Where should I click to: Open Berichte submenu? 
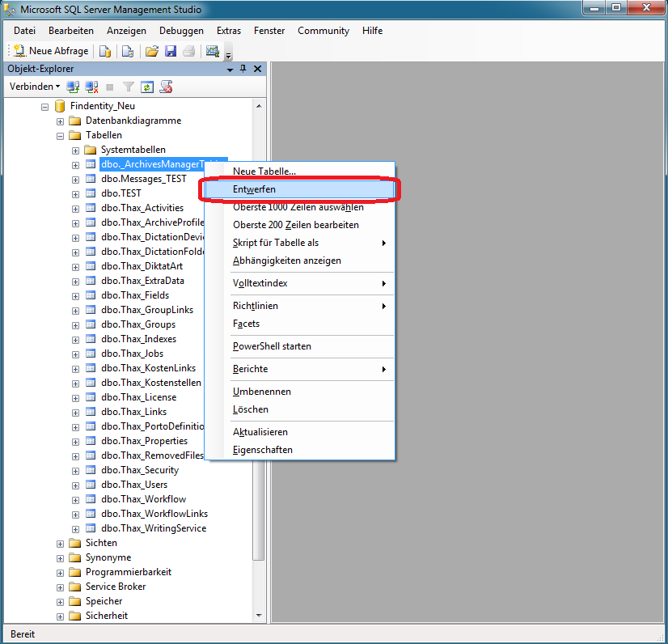click(300, 369)
